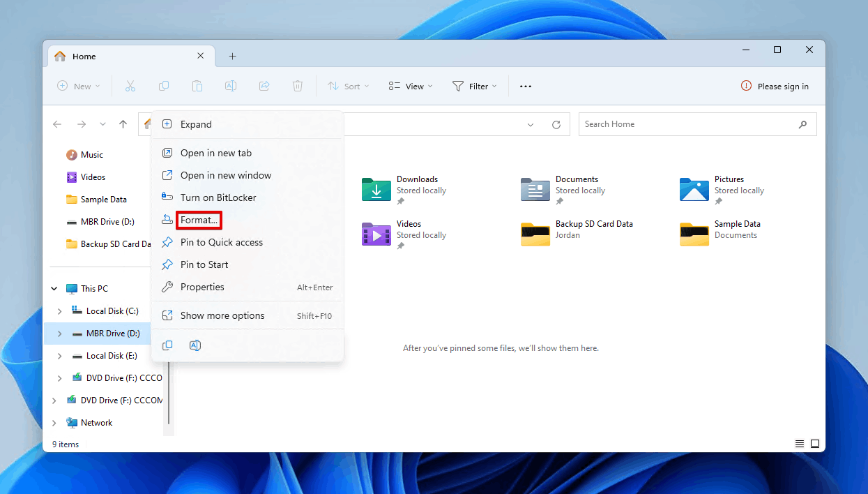Open a new tab with plus button
This screenshot has width=868, height=494.
click(233, 56)
